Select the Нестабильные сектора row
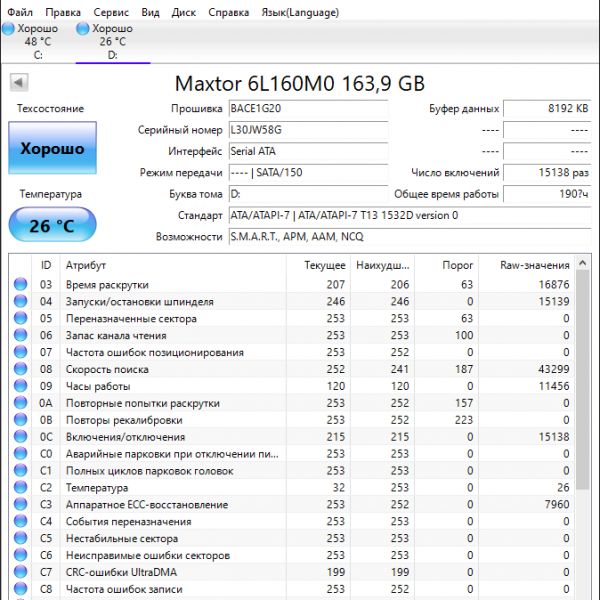 292,538
